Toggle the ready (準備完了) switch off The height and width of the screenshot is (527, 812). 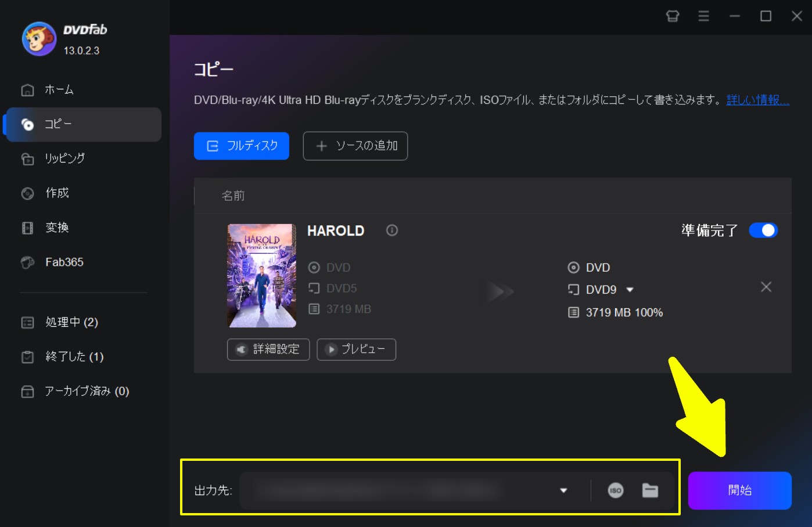click(x=763, y=230)
